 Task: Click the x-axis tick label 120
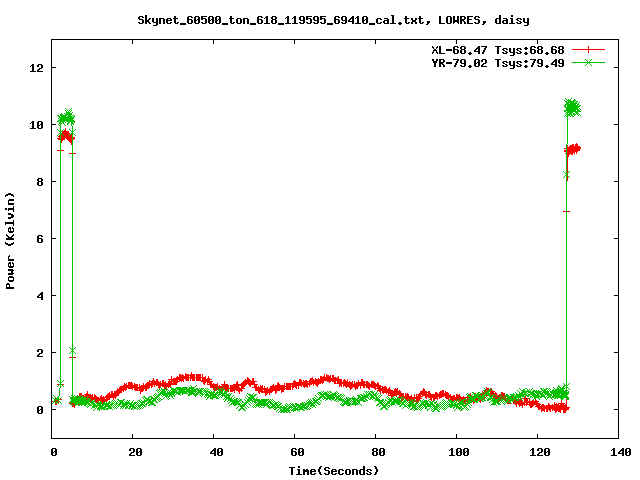coord(540,452)
